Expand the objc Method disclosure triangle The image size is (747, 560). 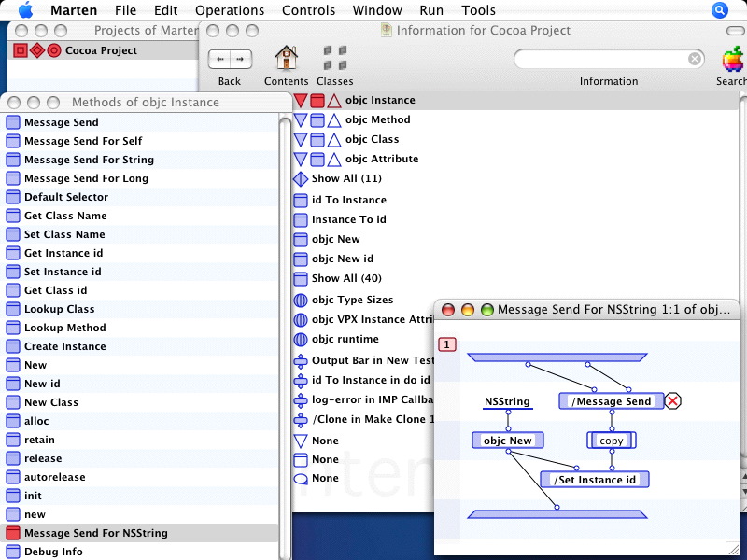[302, 119]
